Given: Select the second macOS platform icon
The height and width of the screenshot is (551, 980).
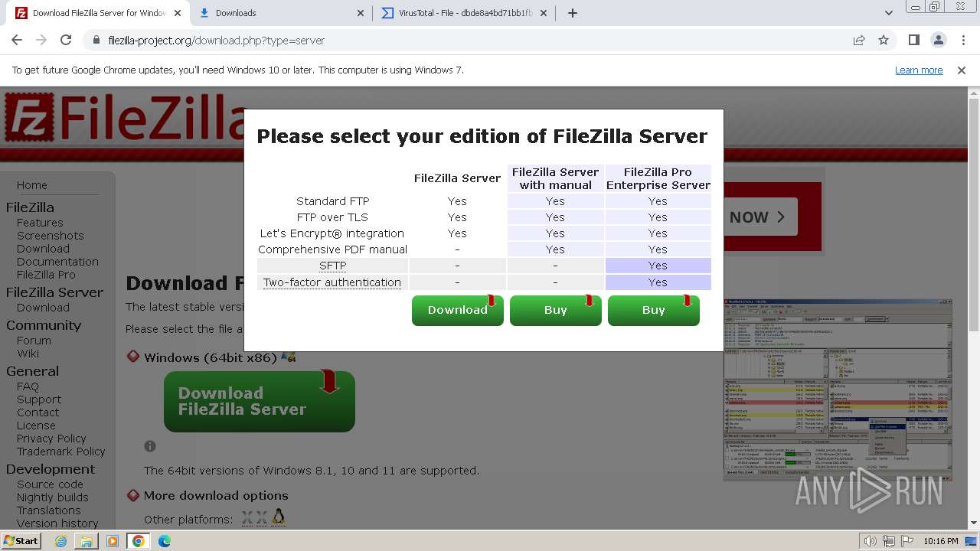Looking at the screenshot, I should click(x=262, y=519).
